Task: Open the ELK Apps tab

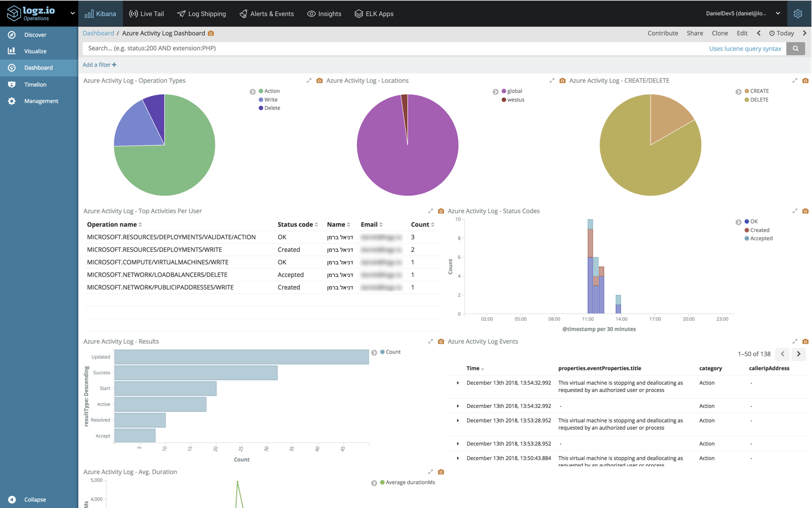Action: 374,14
